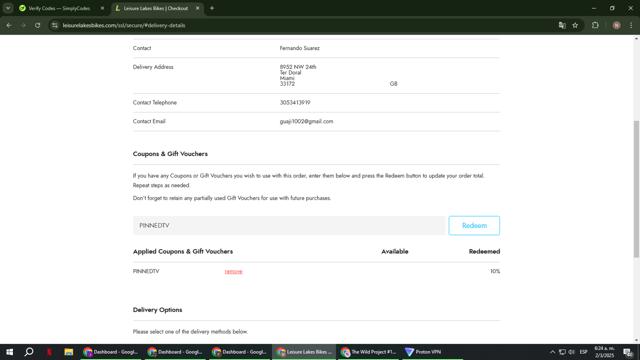Switch to The Wild Project taskbar window
The image size is (640, 360).
tap(369, 352)
